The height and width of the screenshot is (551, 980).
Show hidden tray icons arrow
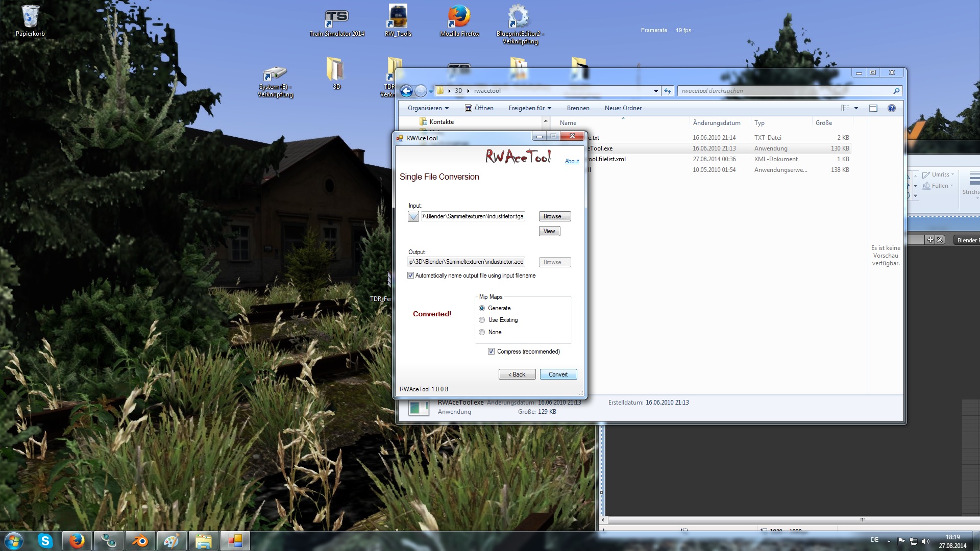(x=889, y=541)
